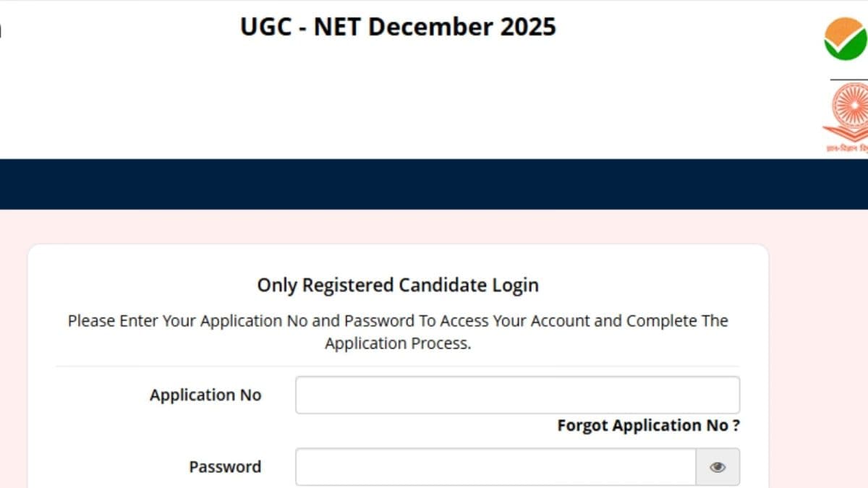Toggle password visibility in the Password field
Image resolution: width=868 pixels, height=488 pixels.
tap(718, 467)
